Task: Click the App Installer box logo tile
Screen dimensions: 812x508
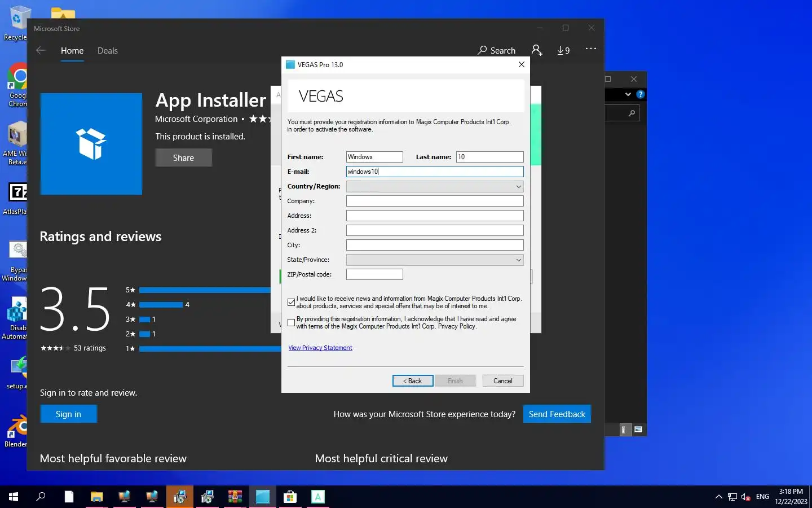Action: click(91, 144)
